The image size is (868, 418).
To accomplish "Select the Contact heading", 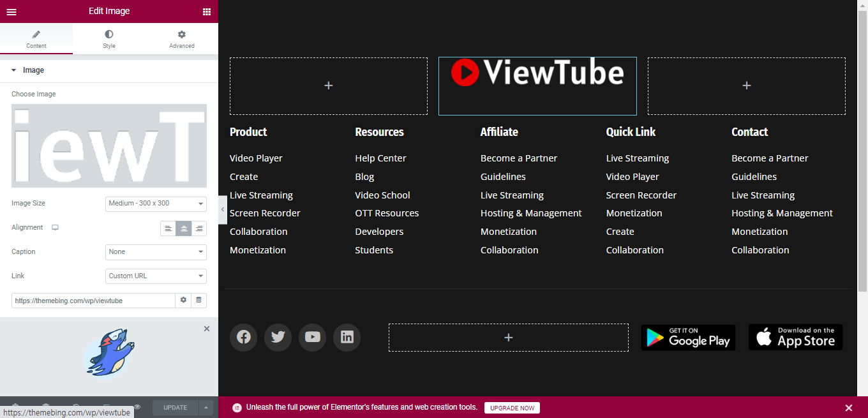I will click(750, 132).
